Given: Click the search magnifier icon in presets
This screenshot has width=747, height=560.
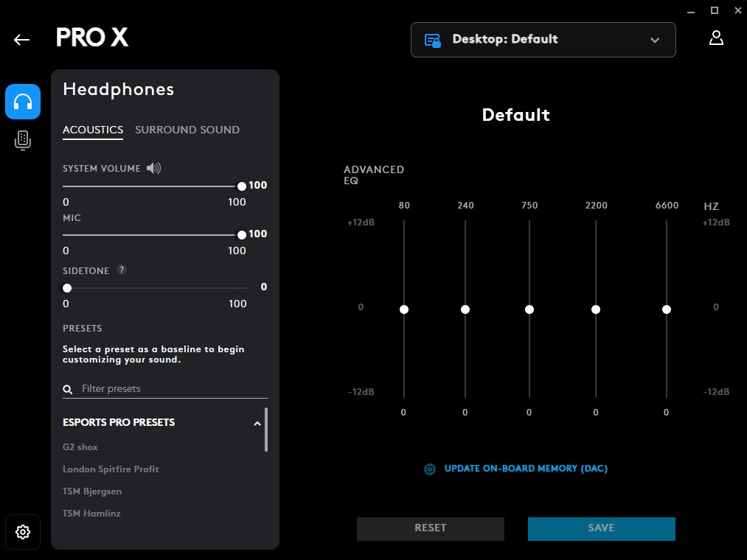Looking at the screenshot, I should 68,390.
